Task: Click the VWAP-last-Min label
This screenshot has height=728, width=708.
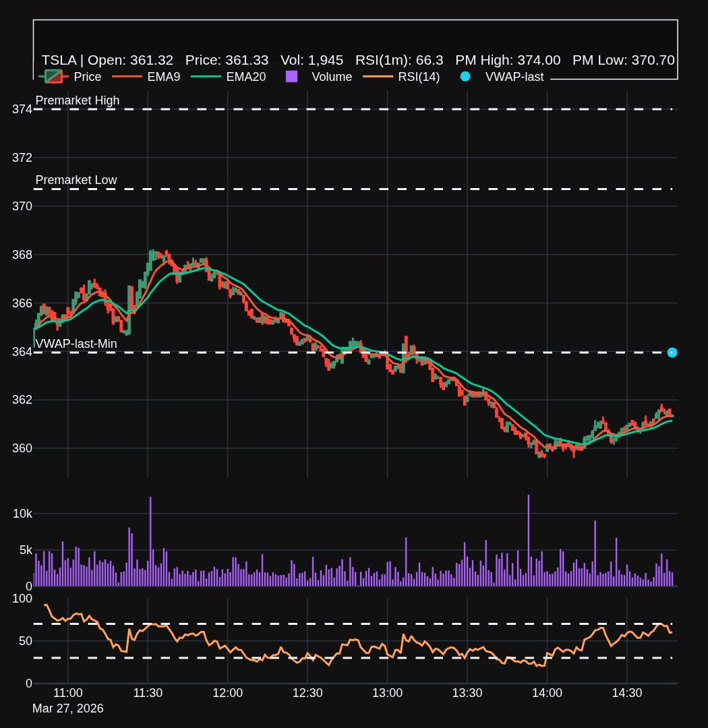Action: click(76, 344)
